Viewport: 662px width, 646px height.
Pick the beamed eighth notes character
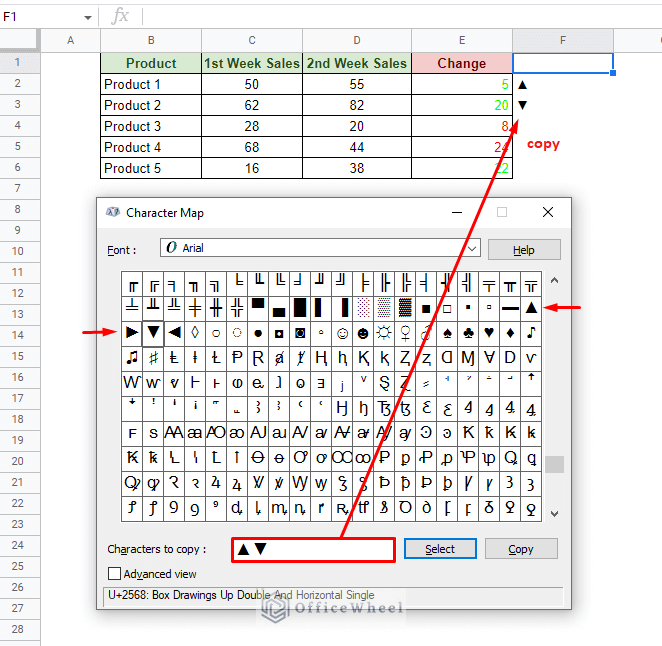tap(132, 358)
